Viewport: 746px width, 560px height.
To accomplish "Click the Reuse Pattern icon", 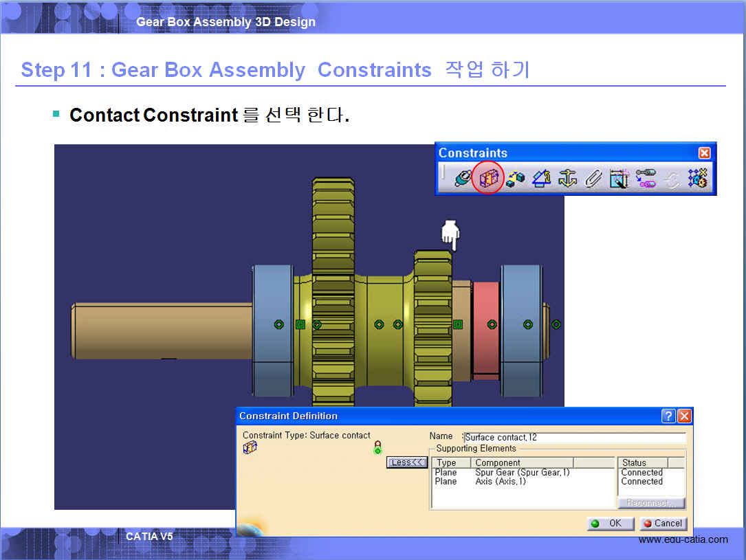I will click(x=697, y=179).
